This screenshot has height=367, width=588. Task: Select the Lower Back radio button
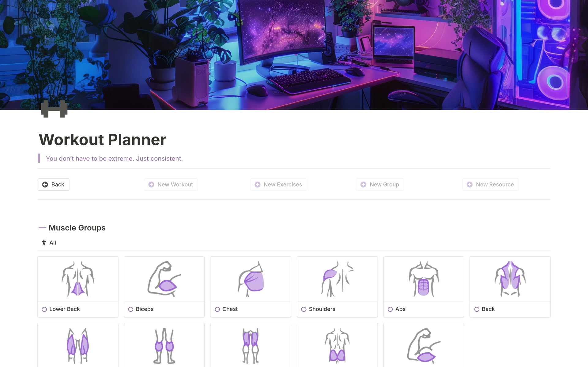(44, 309)
